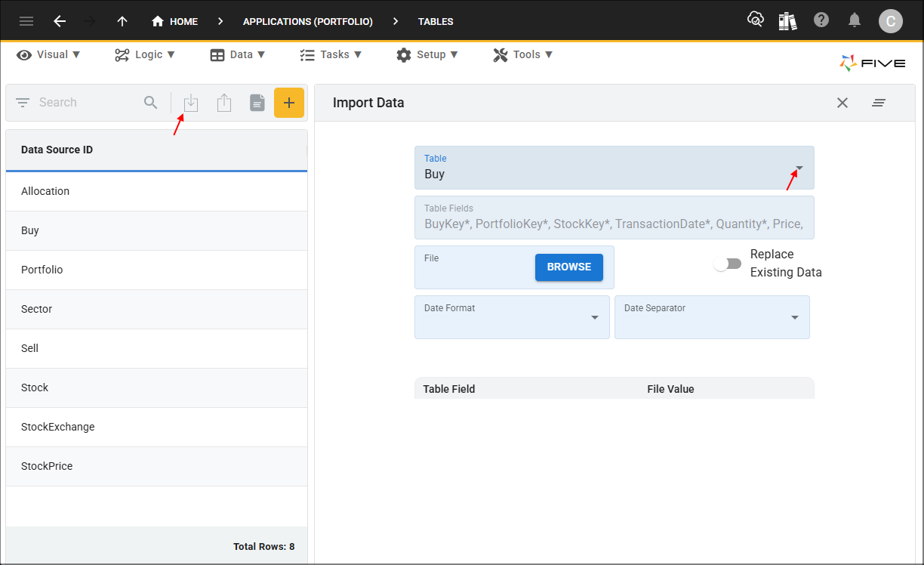Focus the Search field
The image size is (924, 565).
87,103
